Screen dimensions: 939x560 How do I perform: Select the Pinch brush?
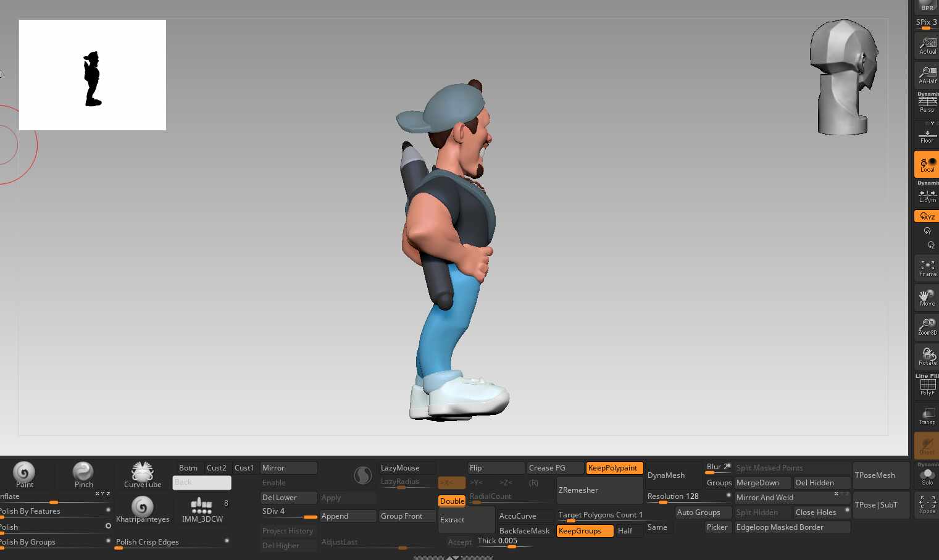pyautogui.click(x=83, y=475)
